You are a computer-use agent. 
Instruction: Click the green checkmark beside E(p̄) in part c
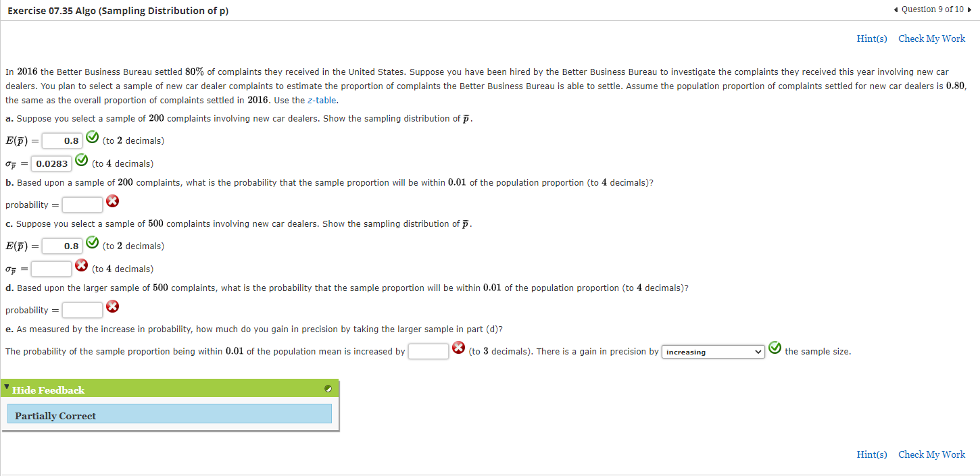click(93, 242)
